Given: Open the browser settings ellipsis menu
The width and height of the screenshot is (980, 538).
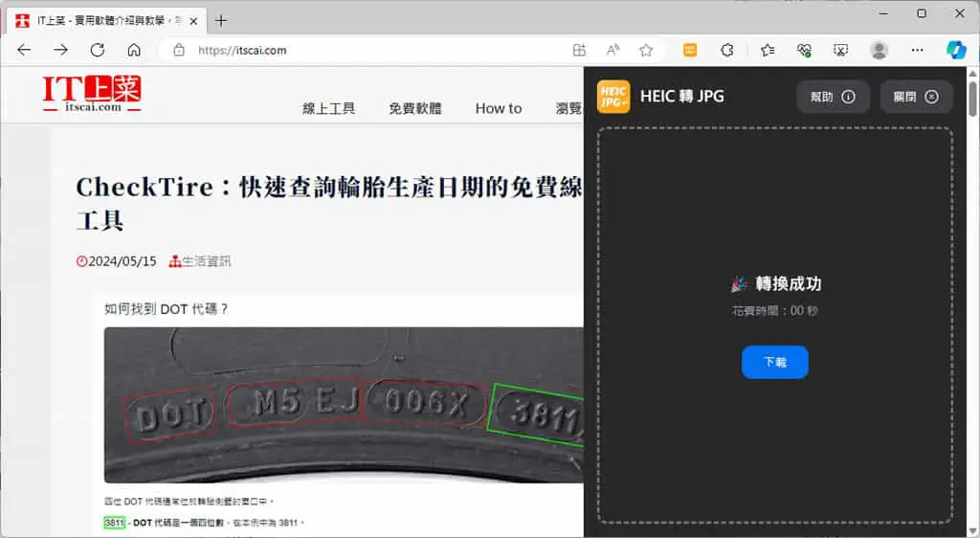Looking at the screenshot, I should tap(917, 50).
